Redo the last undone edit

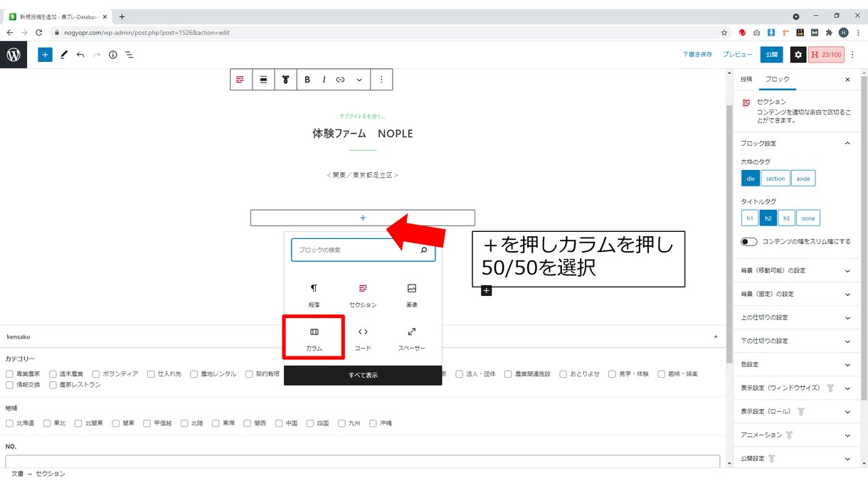(x=96, y=55)
